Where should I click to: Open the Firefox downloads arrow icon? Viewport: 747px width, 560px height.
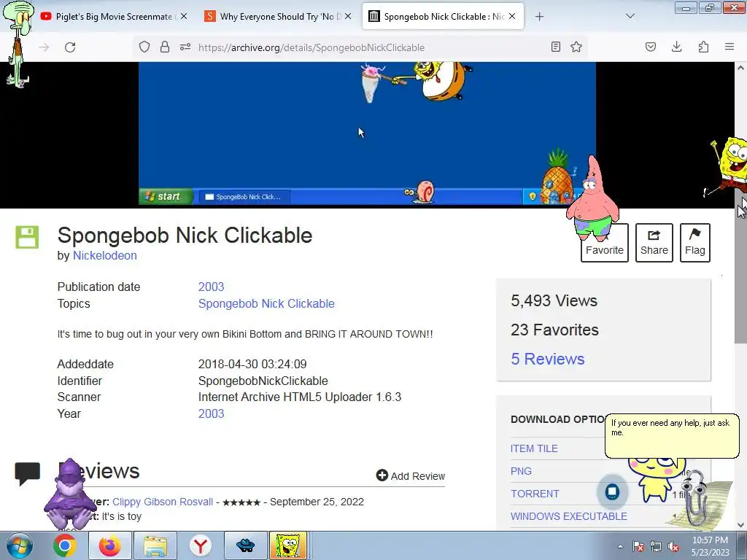[676, 47]
